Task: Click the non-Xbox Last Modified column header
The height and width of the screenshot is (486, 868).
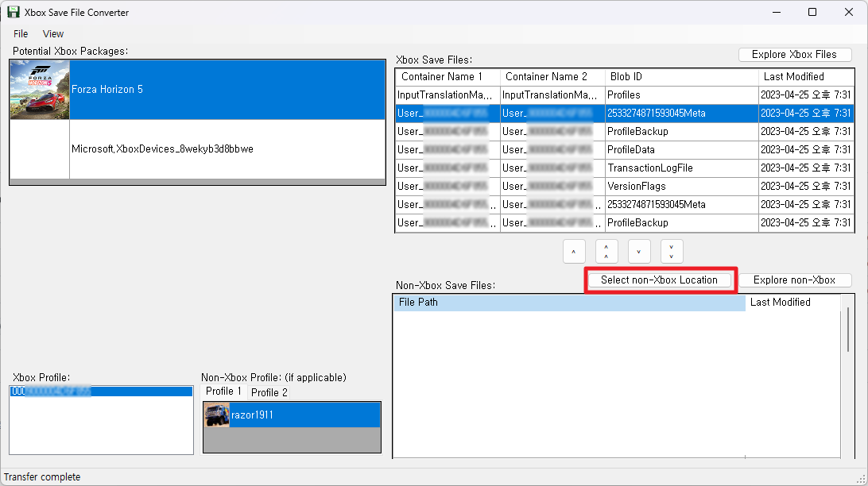Action: (792, 303)
